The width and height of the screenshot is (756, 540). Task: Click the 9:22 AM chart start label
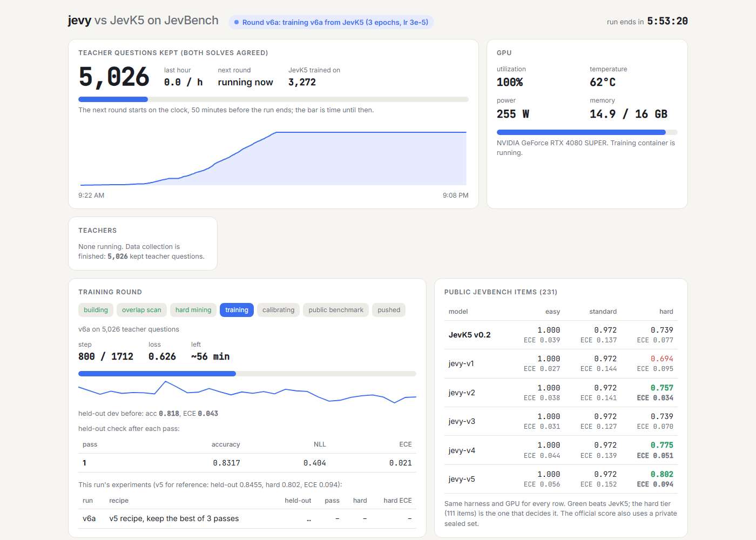(91, 195)
